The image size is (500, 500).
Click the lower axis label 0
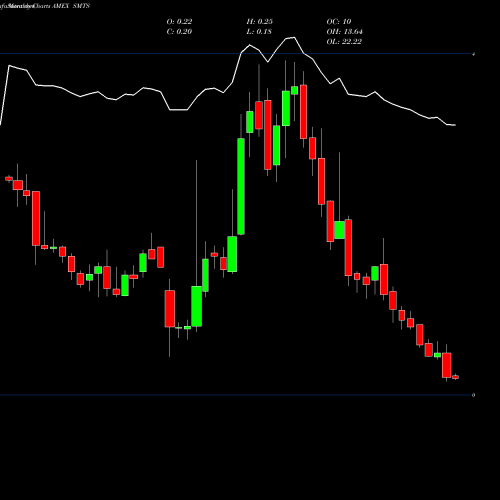tap(473, 395)
